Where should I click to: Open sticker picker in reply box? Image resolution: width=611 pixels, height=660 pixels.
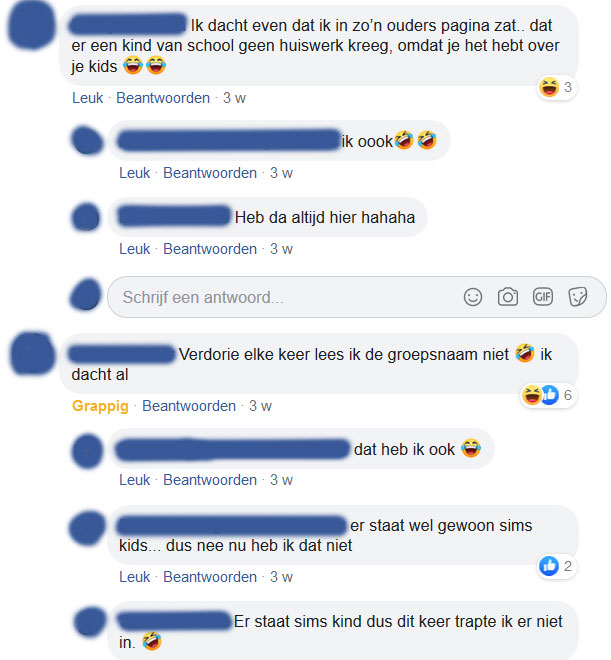[577, 297]
